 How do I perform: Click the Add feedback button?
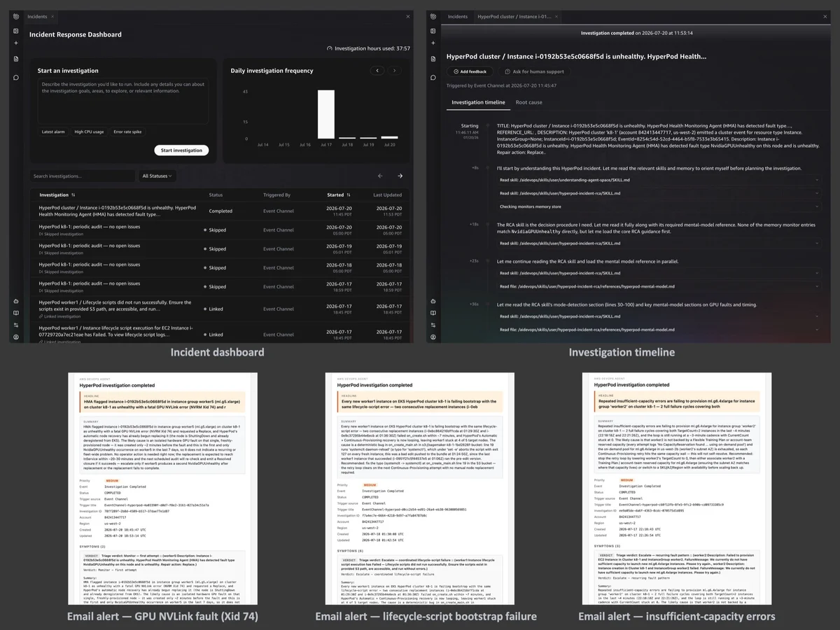(469, 71)
